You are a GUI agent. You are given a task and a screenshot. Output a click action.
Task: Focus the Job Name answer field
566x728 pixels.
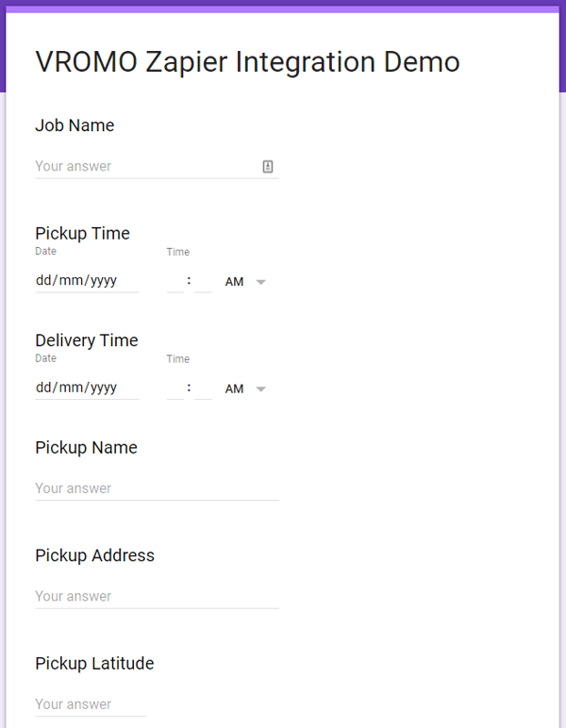(146, 167)
